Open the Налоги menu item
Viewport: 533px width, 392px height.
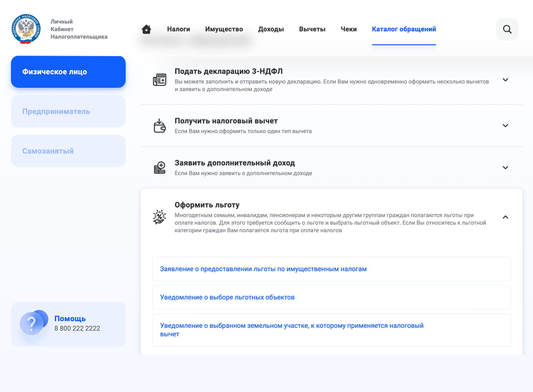pyautogui.click(x=179, y=29)
